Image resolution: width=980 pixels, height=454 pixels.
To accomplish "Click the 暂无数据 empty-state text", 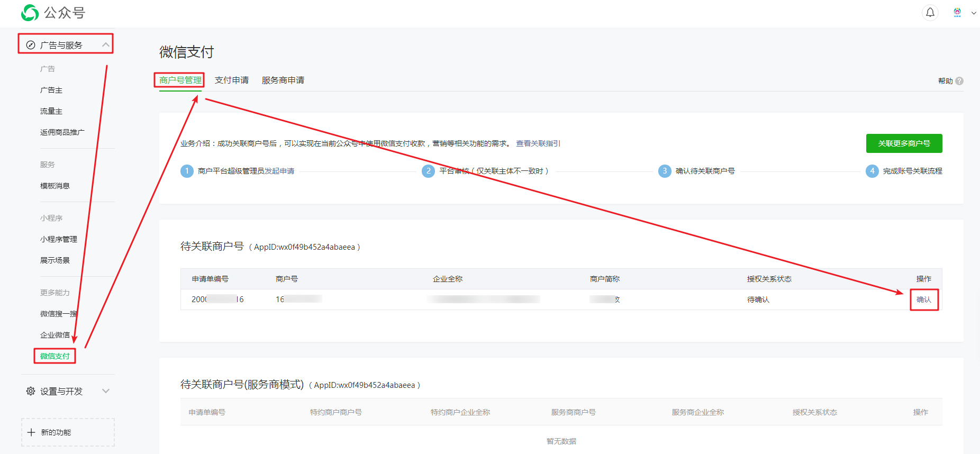I will [561, 441].
